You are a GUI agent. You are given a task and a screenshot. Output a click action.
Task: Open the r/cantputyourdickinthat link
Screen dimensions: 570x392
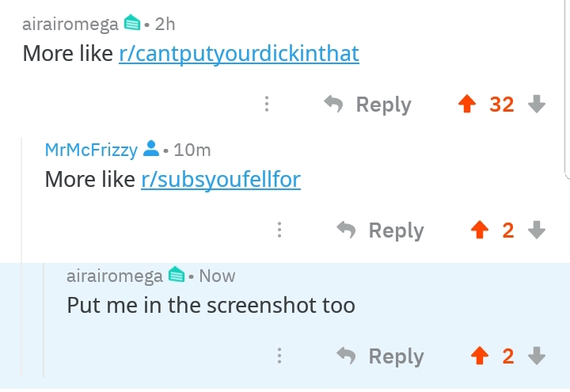(x=239, y=54)
